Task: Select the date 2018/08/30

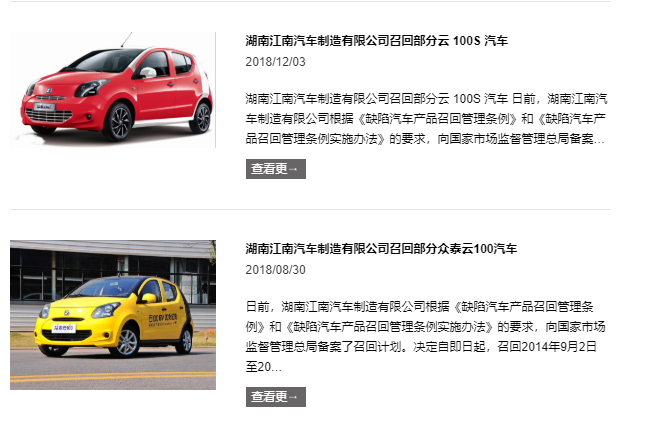Action: [275, 270]
